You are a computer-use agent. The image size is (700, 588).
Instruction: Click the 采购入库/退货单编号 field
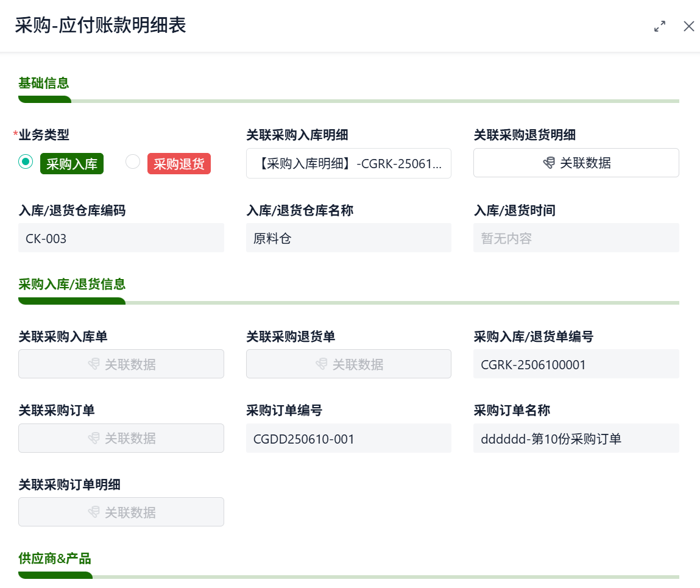pos(576,364)
